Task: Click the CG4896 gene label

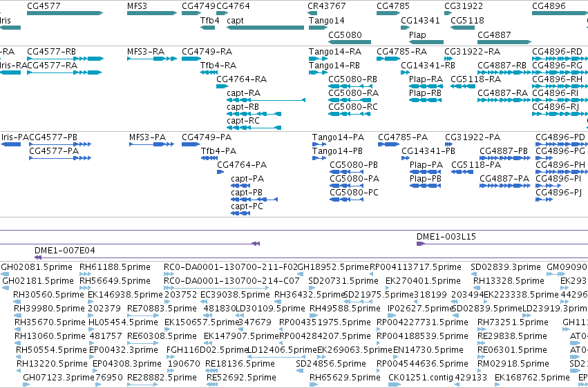Action: click(549, 6)
